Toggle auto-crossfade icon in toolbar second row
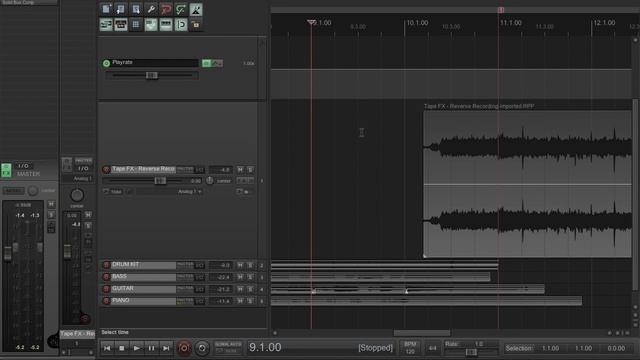 (x=106, y=24)
